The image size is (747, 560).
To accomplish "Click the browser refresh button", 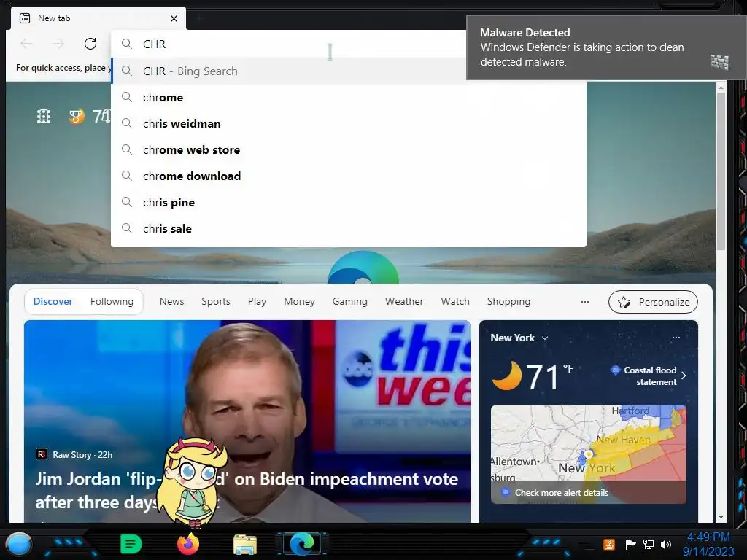I will (x=90, y=44).
